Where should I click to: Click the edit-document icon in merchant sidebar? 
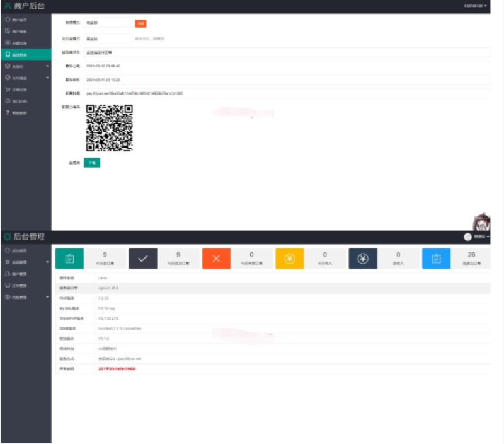coord(8,31)
